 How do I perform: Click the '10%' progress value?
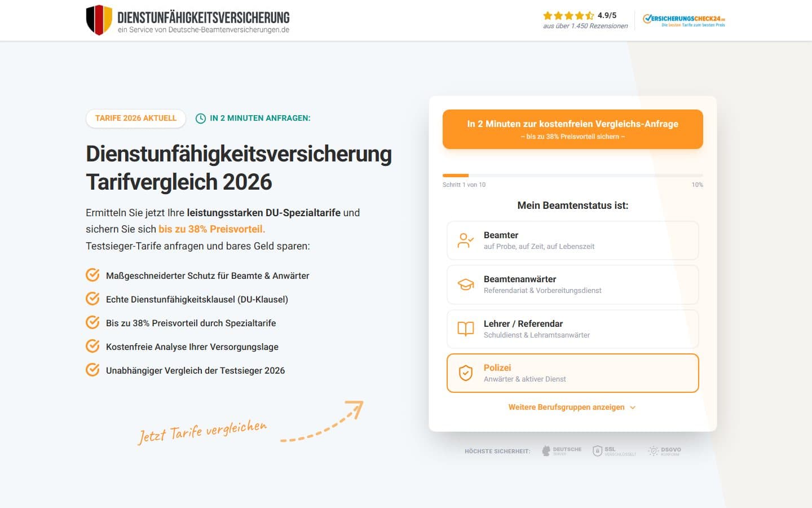pos(698,185)
